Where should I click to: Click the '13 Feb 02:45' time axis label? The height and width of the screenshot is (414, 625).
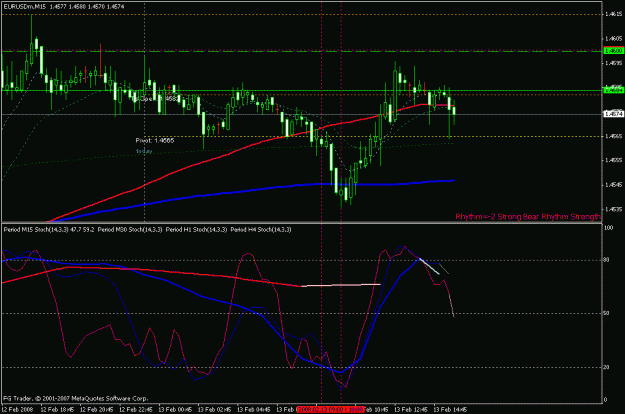tap(214, 410)
